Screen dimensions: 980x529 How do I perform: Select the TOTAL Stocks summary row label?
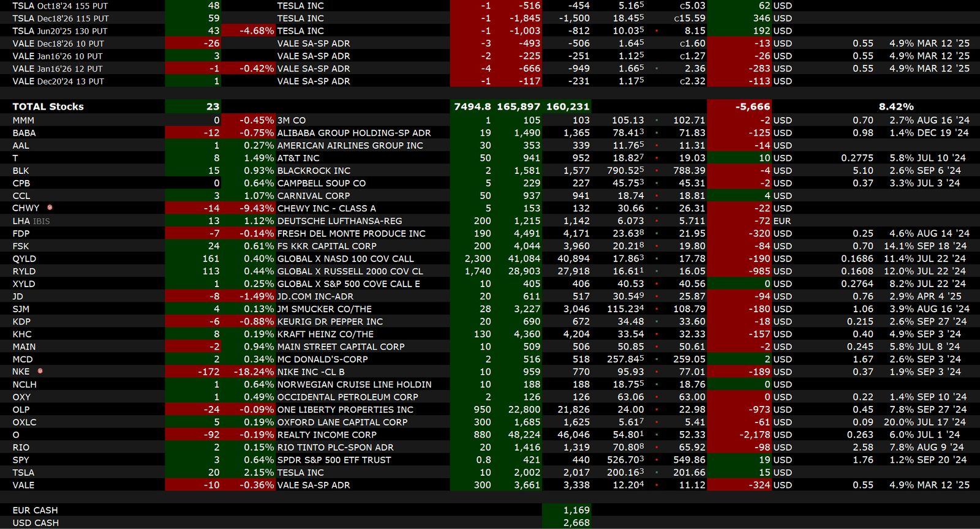pyautogui.click(x=48, y=107)
